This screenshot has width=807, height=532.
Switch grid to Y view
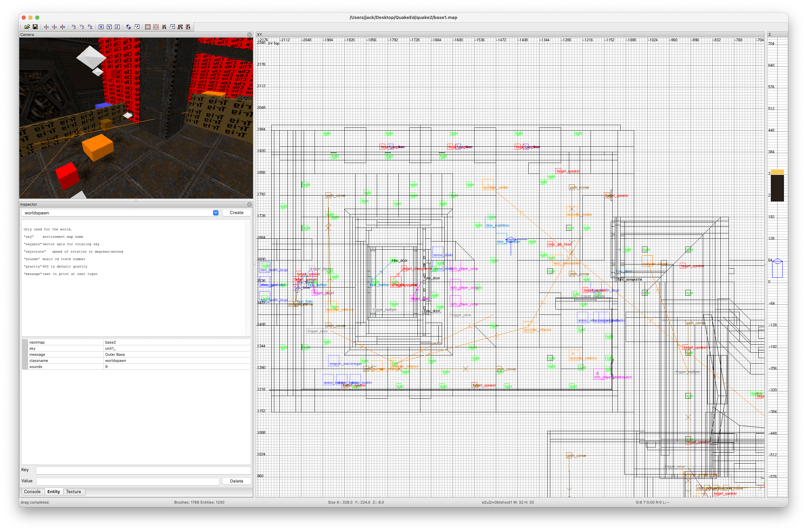pyautogui.click(x=109, y=27)
